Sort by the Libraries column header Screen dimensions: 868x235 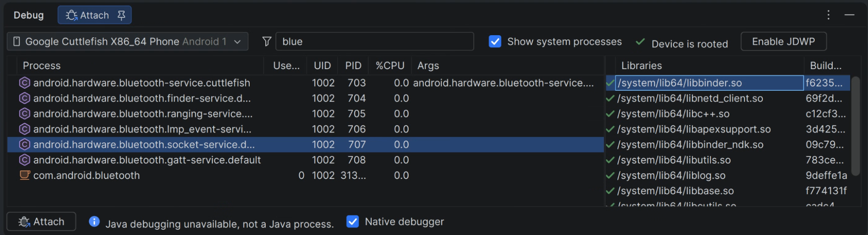tap(709, 66)
